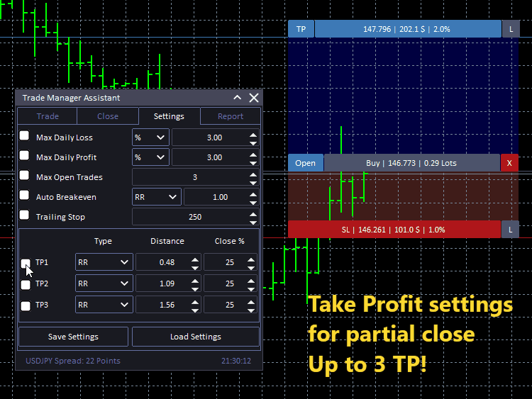
Task: Decrease TP1 Distance value
Action: coord(195,268)
